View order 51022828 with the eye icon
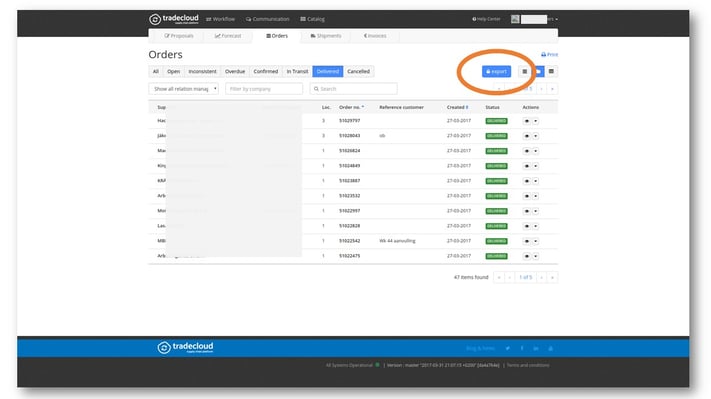Image resolution: width=711 pixels, height=399 pixels. (526, 226)
